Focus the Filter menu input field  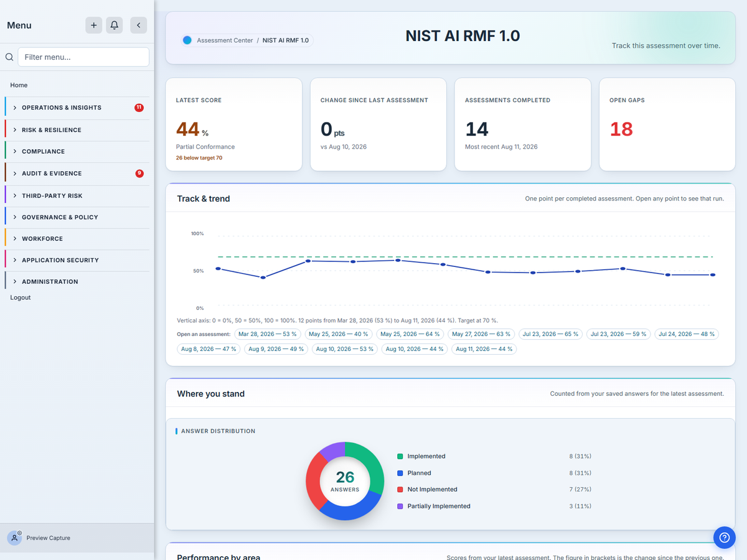(x=83, y=57)
